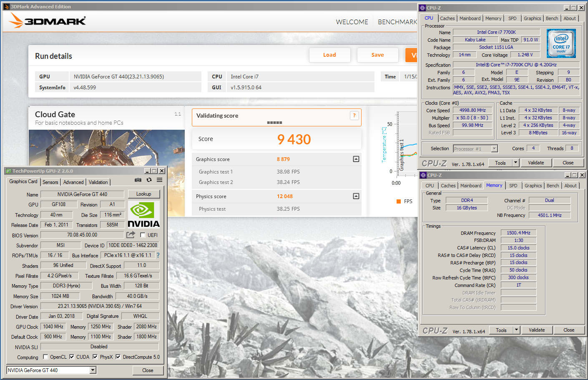Click the Tools button in upper CPU-Z

point(500,163)
